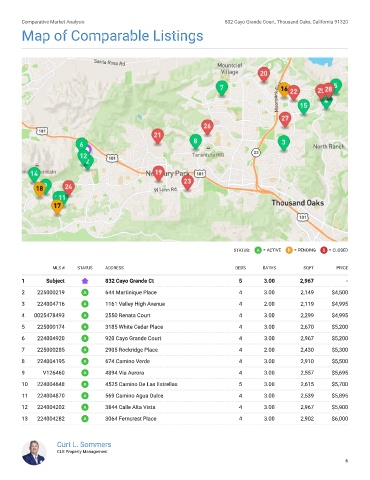Viewport: 370px width, 480px height.
Task: Click red map pin number 20
Action: tap(264, 74)
